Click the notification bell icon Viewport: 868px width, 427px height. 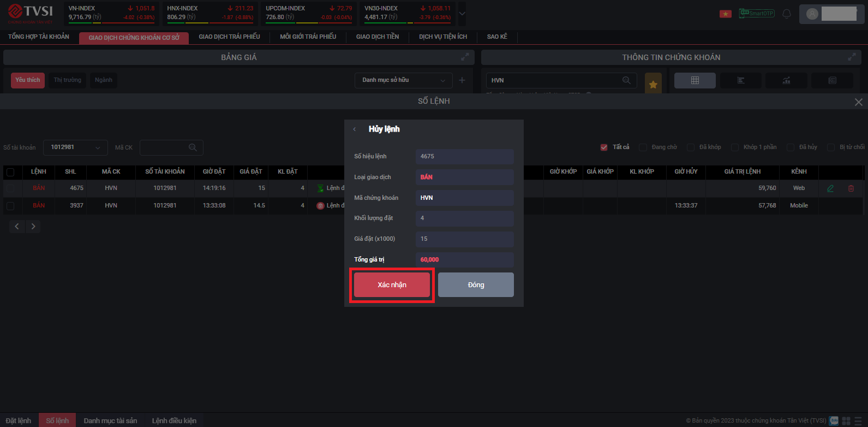(x=786, y=14)
